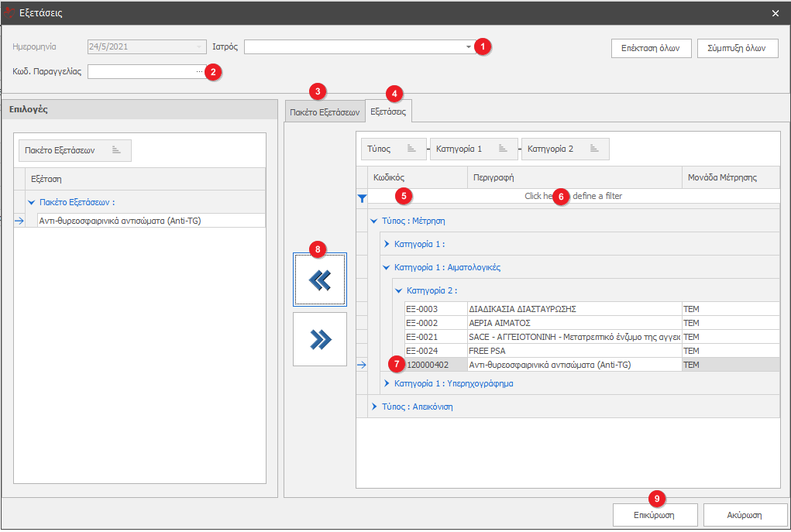The image size is (791, 532).
Task: Click the Κωδ. Παραγγελίας input field
Action: pyautogui.click(x=141, y=72)
